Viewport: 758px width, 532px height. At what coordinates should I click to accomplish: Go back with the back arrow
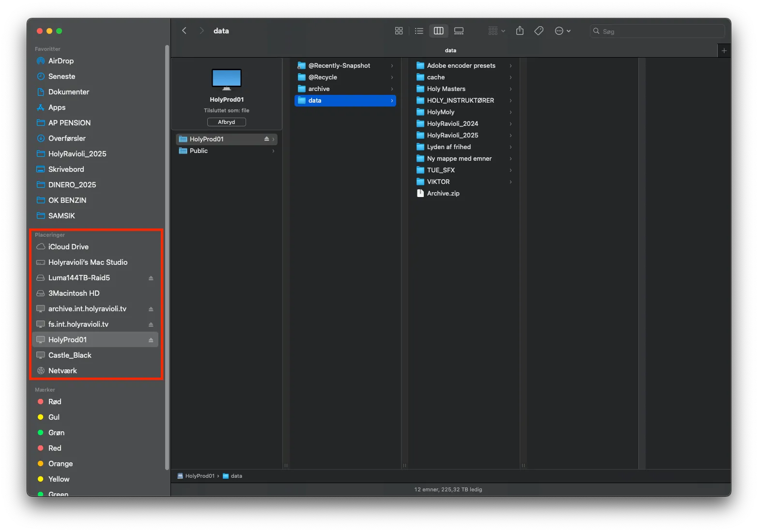click(184, 30)
